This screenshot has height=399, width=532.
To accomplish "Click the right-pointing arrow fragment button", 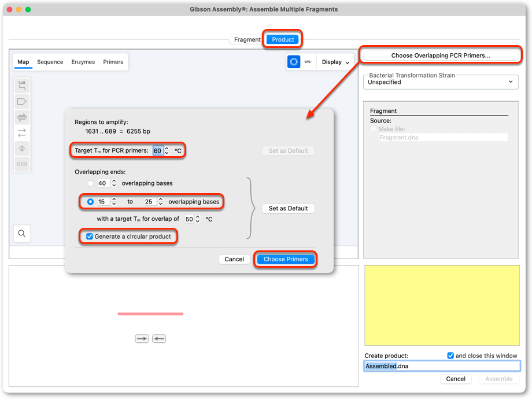I will [142, 339].
